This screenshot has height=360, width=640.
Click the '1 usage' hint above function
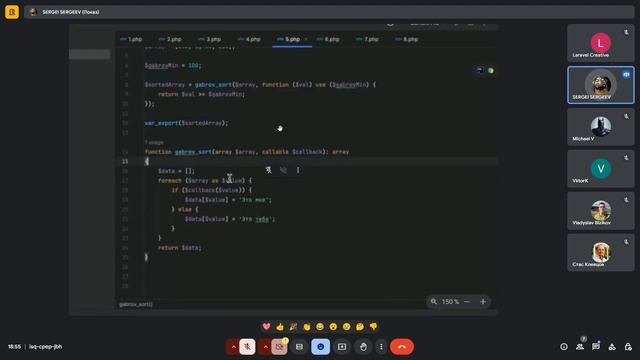pos(154,142)
